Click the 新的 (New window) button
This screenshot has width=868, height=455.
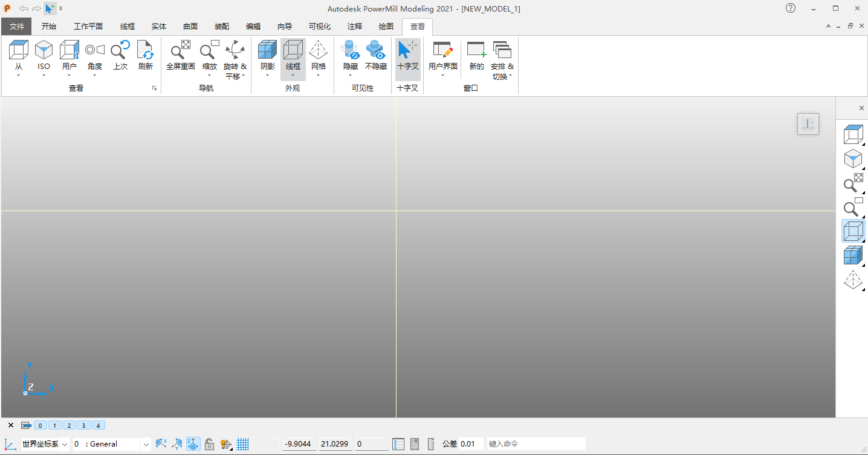pyautogui.click(x=476, y=57)
